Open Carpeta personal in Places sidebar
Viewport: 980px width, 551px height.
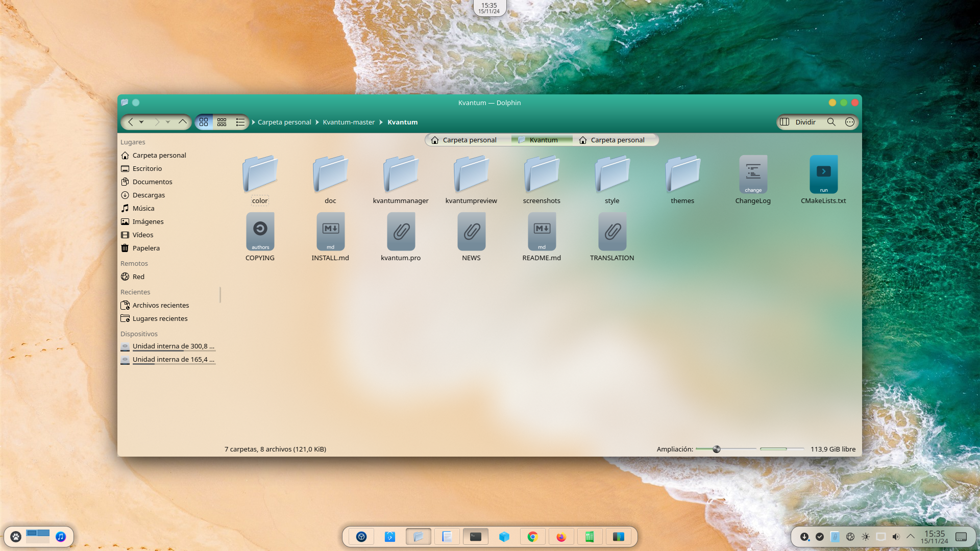168,155
